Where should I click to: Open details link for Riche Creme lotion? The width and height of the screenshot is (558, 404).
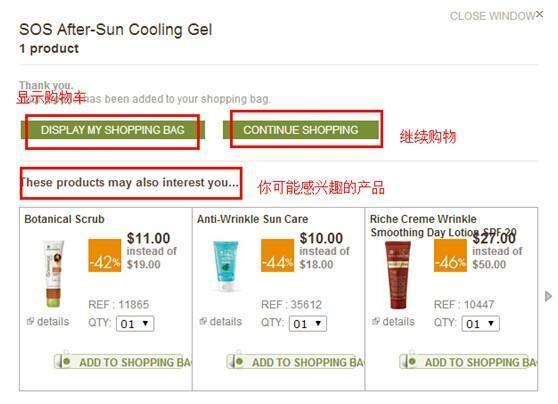click(393, 321)
